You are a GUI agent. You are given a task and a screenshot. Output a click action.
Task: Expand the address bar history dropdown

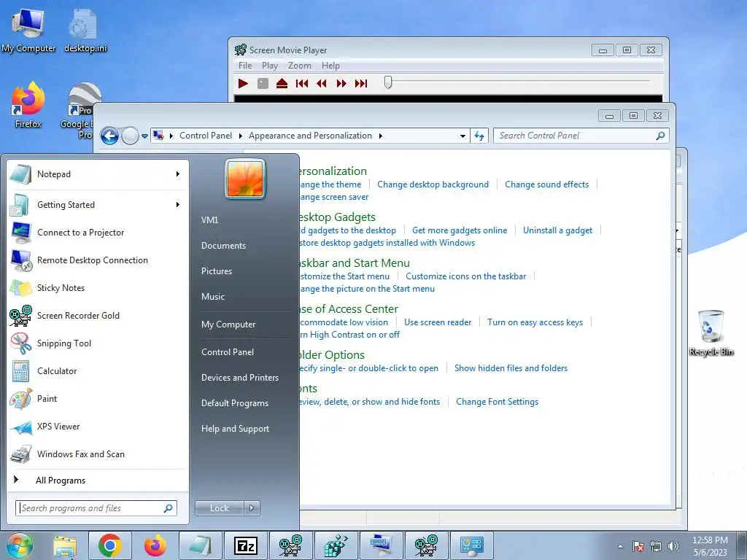[462, 136]
